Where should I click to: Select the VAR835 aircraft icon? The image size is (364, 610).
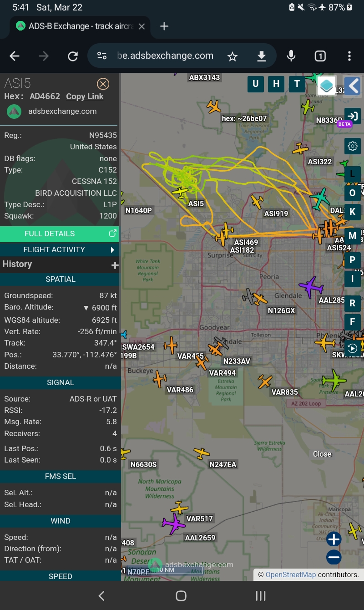(x=265, y=381)
